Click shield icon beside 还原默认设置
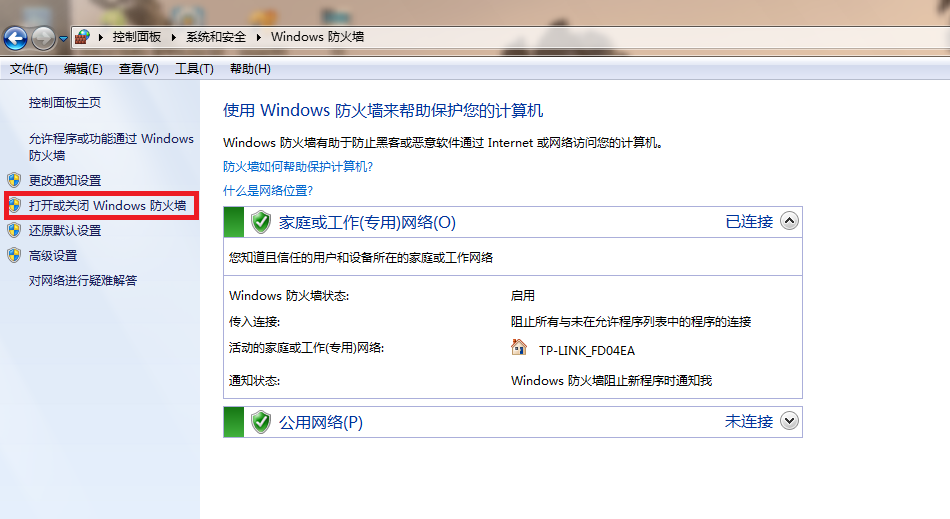 (15, 230)
